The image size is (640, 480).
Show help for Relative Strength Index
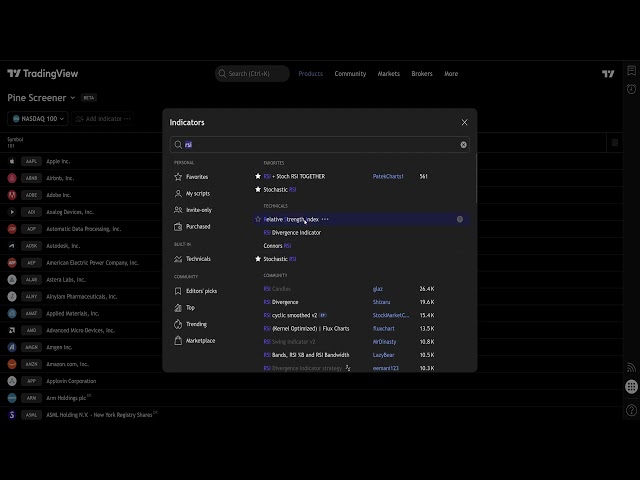(460, 219)
